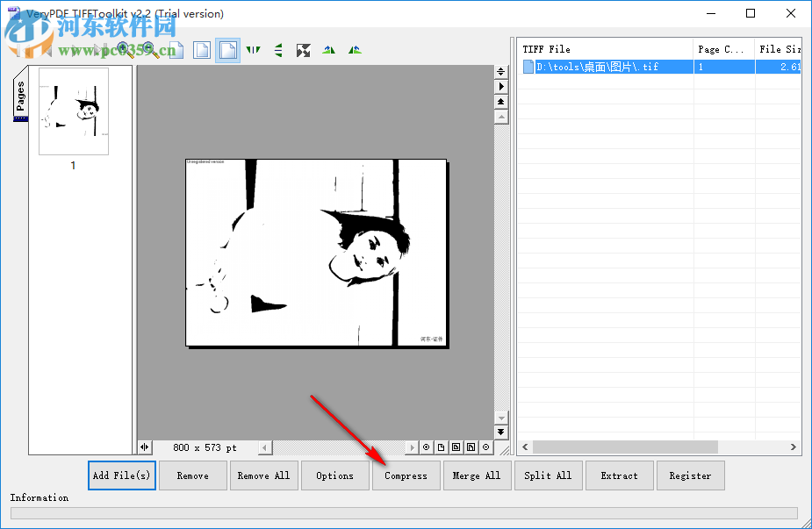Viewport: 812px width, 529px height.
Task: Open the Options dialog
Action: click(334, 475)
